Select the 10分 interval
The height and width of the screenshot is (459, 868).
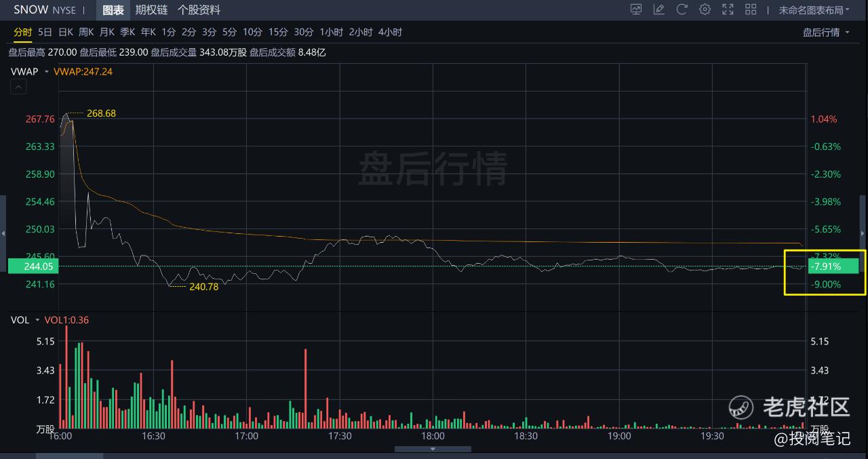click(252, 32)
